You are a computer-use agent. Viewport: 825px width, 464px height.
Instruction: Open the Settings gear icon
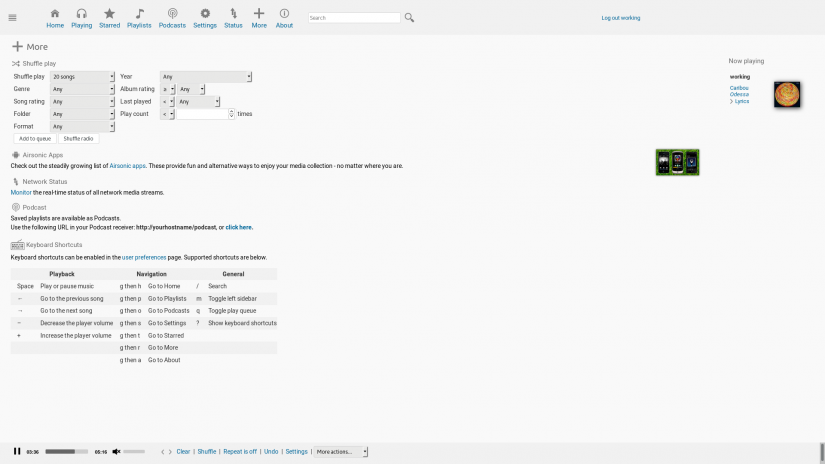[x=205, y=13]
